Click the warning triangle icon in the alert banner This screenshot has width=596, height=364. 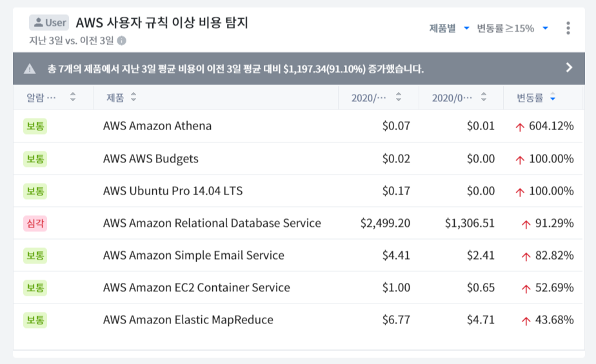pos(30,69)
